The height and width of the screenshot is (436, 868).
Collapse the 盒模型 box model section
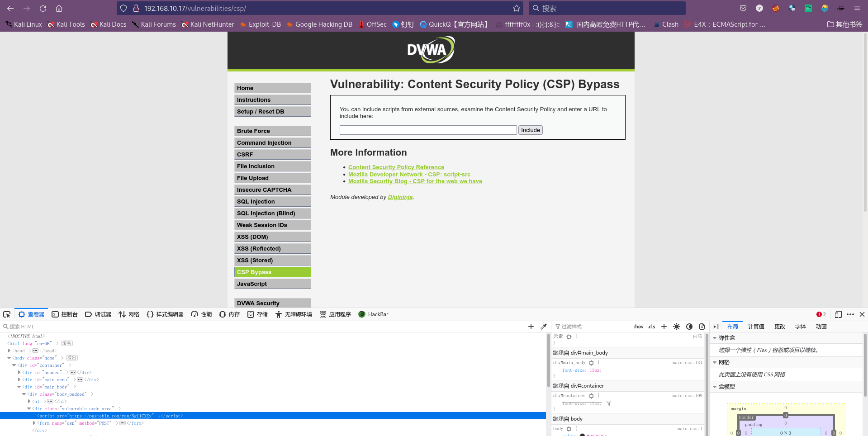click(715, 386)
